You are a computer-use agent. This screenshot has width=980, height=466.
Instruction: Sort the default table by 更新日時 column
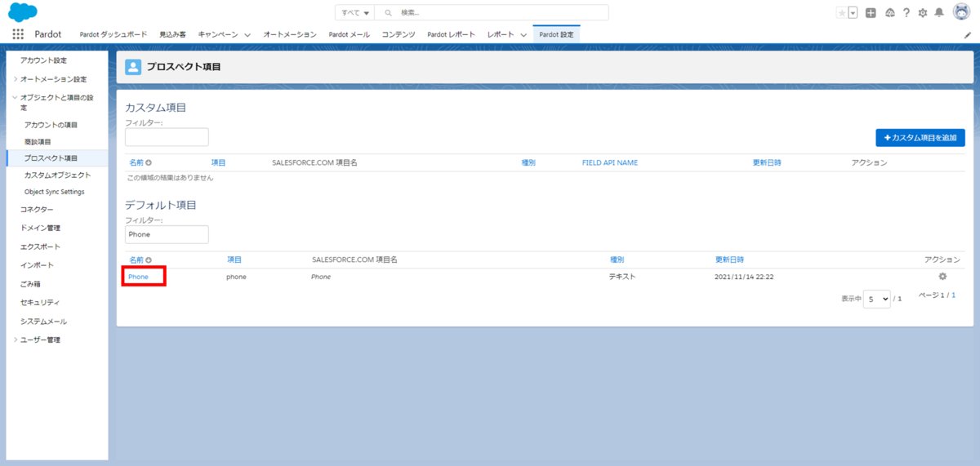(x=729, y=260)
